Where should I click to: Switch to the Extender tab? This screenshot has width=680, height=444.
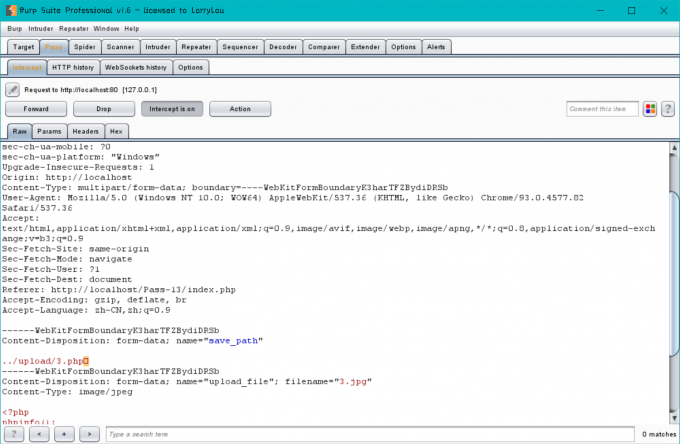point(365,47)
